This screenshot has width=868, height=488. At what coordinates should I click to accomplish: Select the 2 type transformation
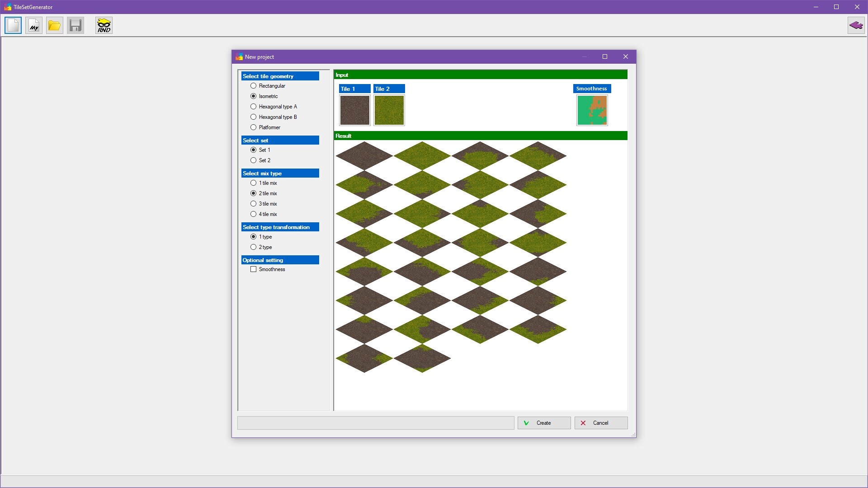pos(253,247)
